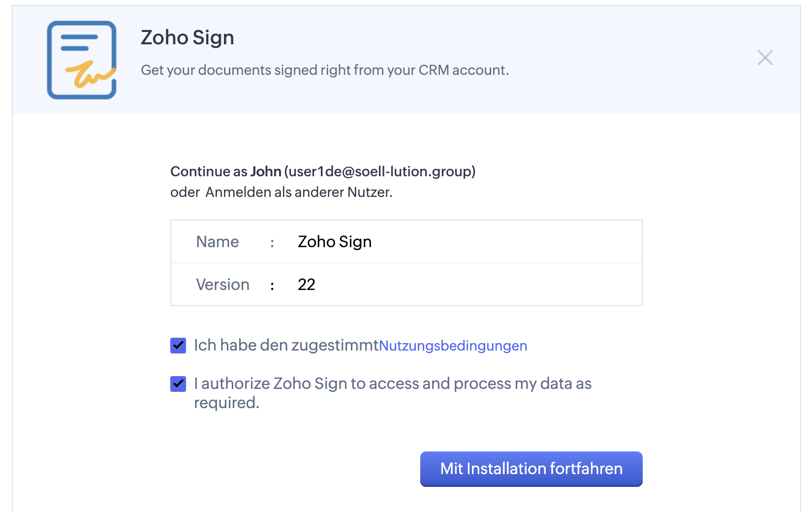
Task: Click the yellow signature scribble in logo
Action: [91, 74]
